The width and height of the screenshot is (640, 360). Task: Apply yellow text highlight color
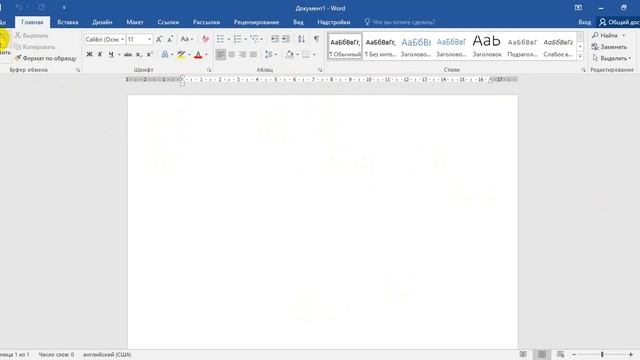point(181,55)
